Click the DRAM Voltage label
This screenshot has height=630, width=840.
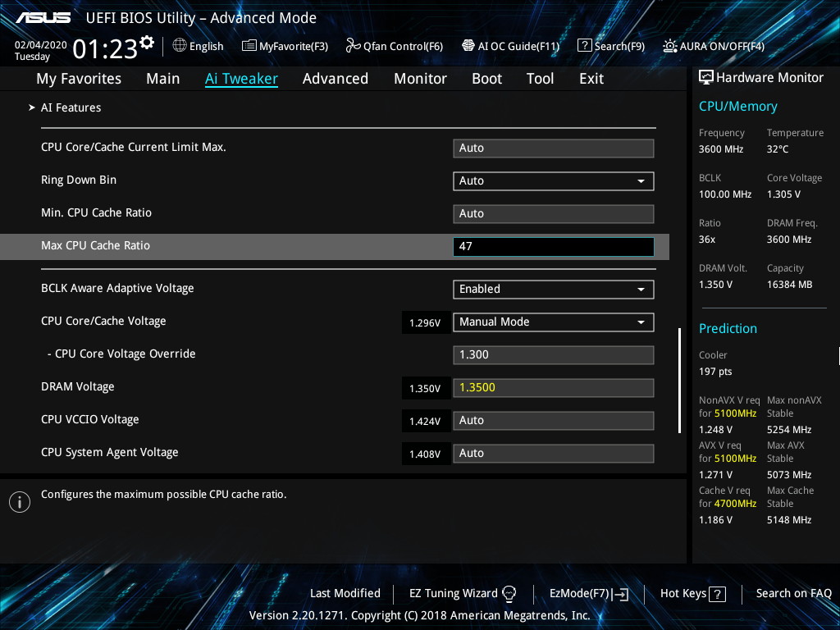(78, 387)
